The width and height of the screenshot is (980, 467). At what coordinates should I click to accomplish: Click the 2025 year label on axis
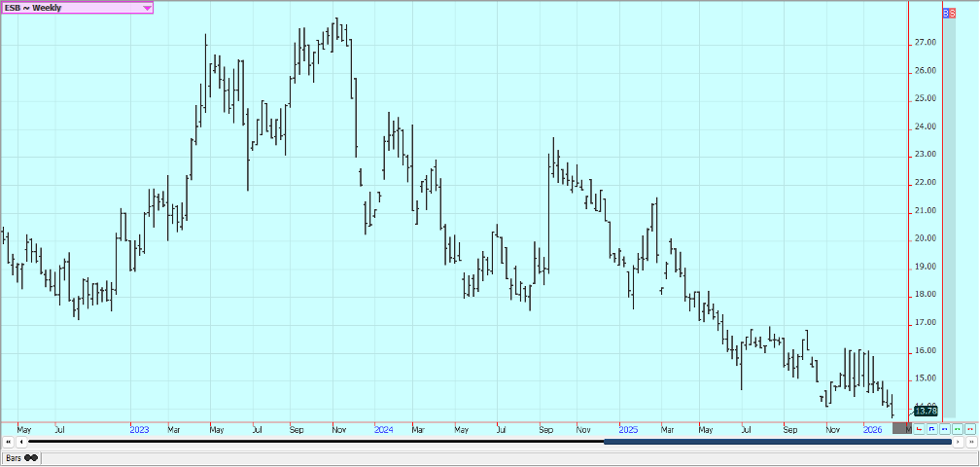pyautogui.click(x=627, y=428)
